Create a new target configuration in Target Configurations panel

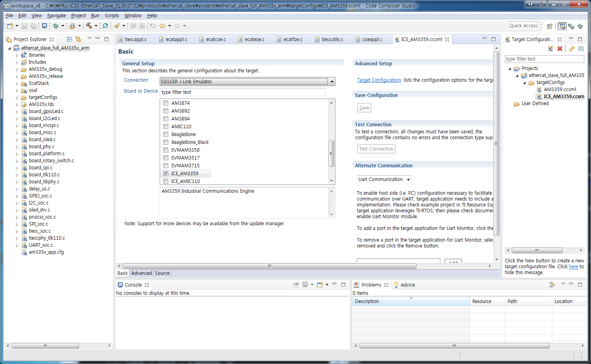(551, 48)
